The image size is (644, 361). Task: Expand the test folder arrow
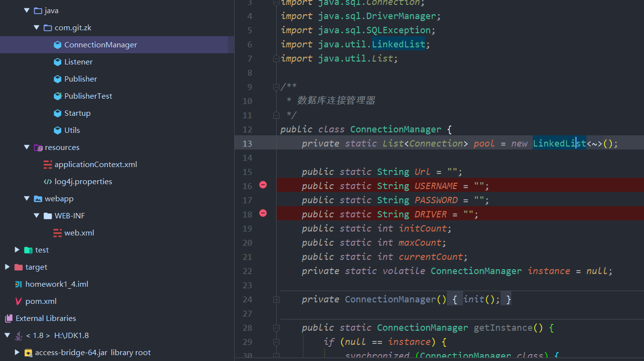tap(17, 250)
